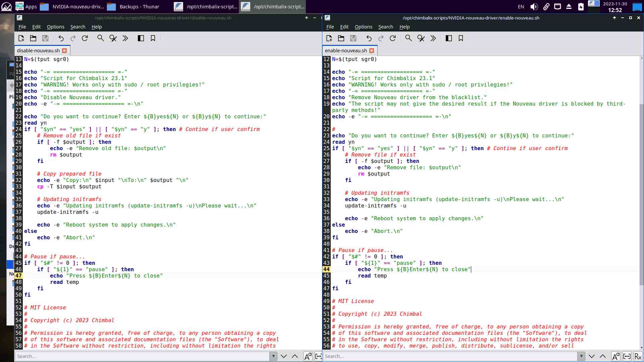
Task: Enable regex search toggle in right editor
Action: pyautogui.click(x=638, y=356)
